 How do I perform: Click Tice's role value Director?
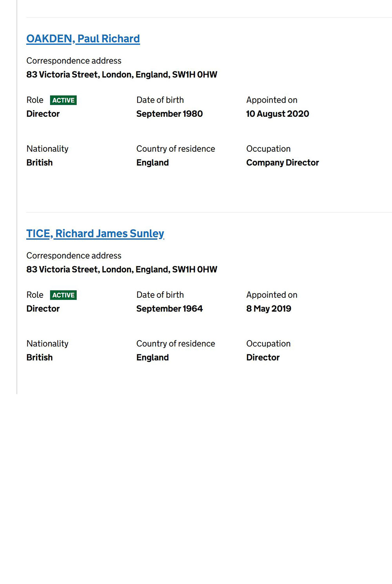point(43,308)
